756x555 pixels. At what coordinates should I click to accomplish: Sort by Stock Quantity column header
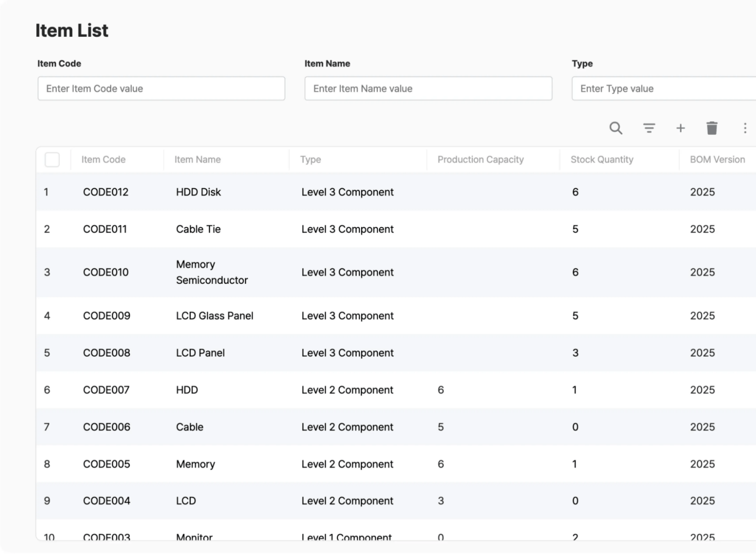[602, 159]
